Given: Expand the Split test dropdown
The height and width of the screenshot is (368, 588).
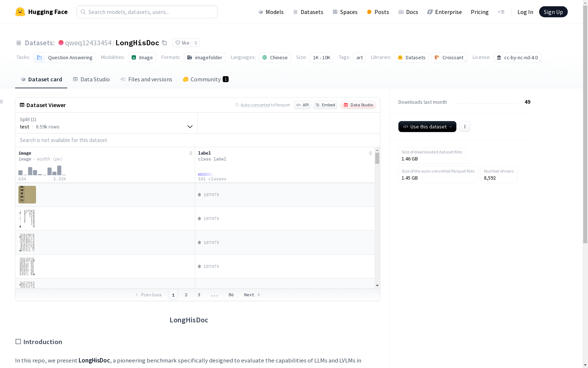Looking at the screenshot, I should (x=106, y=123).
